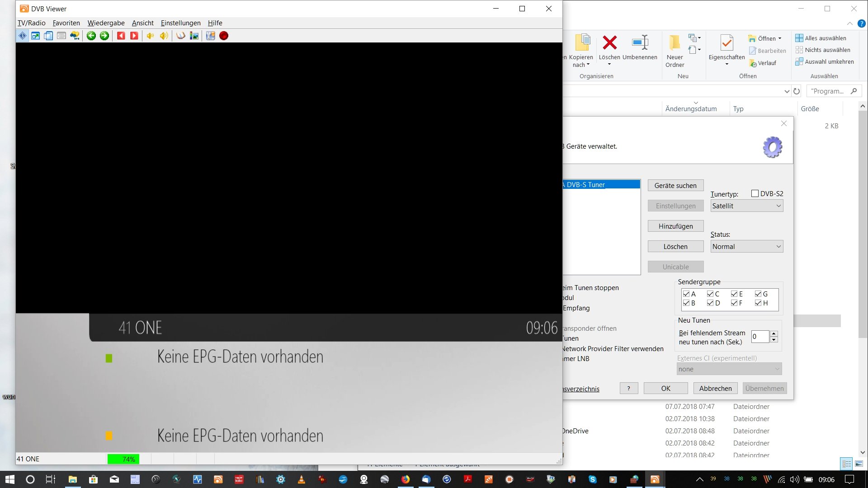Lower volume with the small speaker icon
The image size is (868, 488).
tap(151, 36)
